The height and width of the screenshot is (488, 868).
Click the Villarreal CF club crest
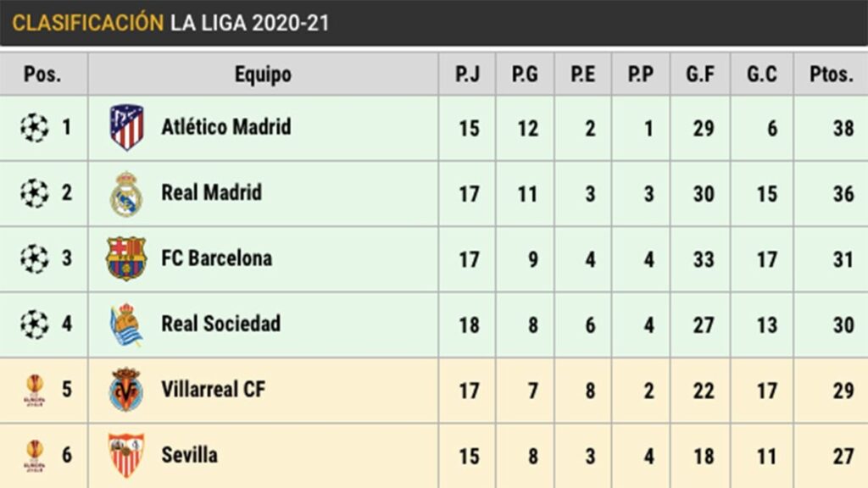(x=126, y=390)
